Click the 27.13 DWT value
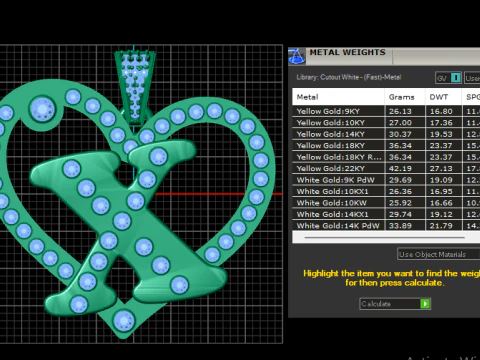The image size is (480, 360). [441, 169]
